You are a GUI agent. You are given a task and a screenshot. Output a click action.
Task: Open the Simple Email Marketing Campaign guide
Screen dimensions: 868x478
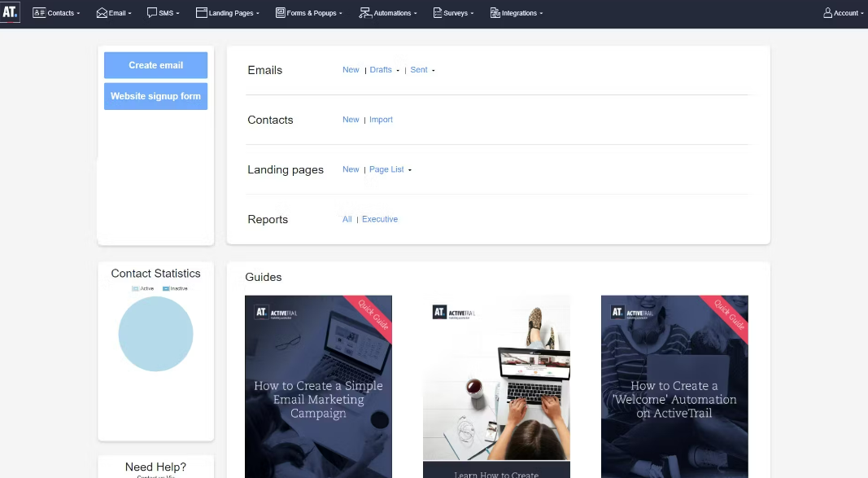pos(318,387)
